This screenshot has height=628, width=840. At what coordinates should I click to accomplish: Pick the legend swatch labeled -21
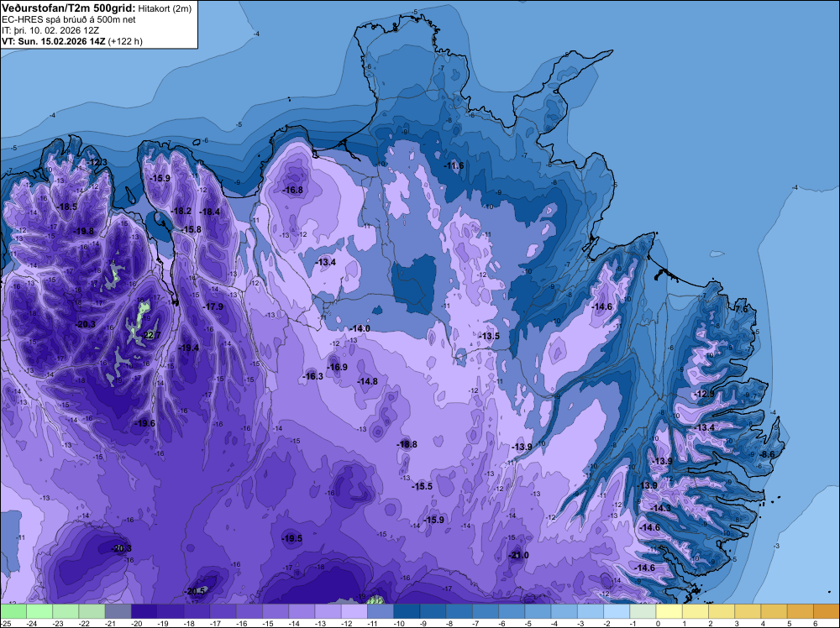coord(118,611)
